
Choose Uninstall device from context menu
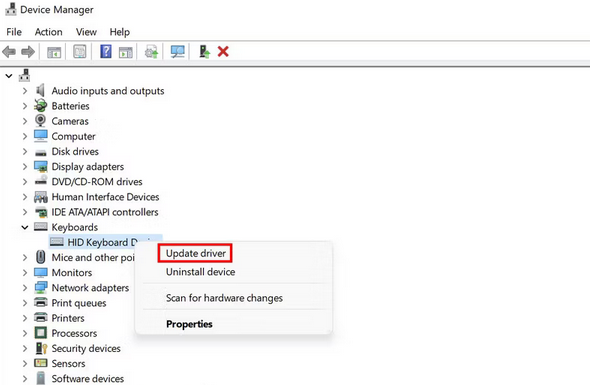[201, 272]
